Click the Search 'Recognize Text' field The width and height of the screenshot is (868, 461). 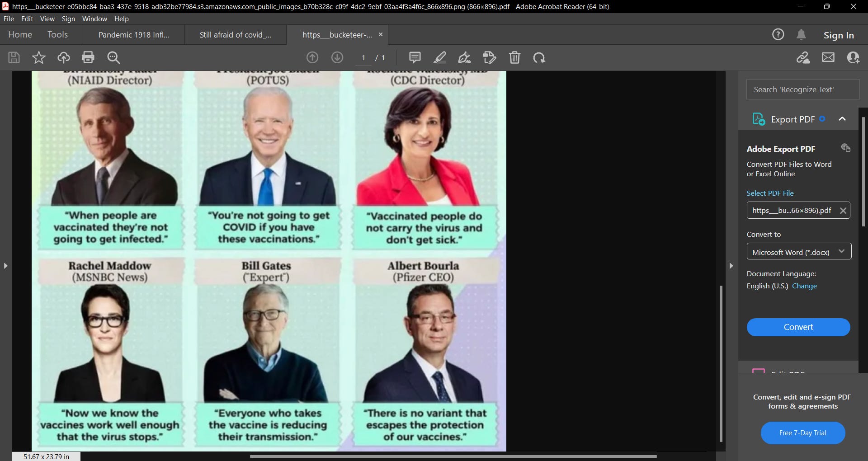803,89
